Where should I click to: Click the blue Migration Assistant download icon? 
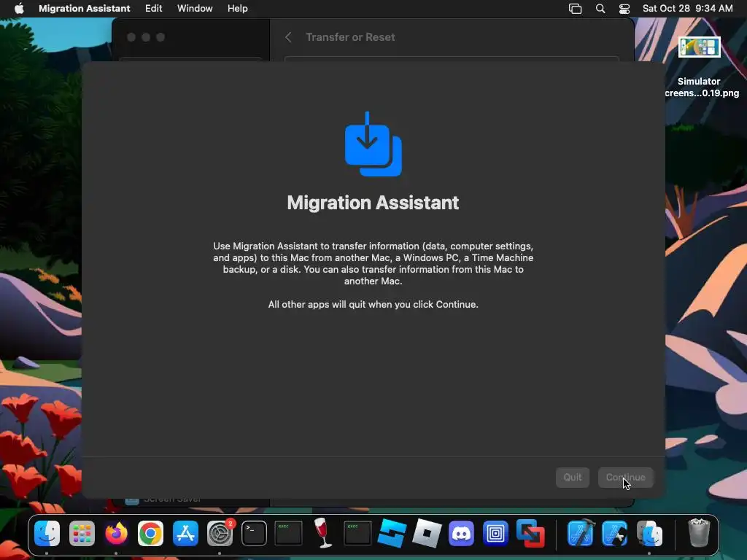coord(373,144)
